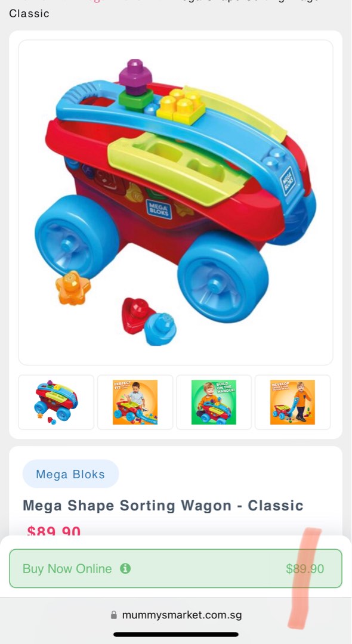Image resolution: width=352 pixels, height=644 pixels.
Task: Click the yellow brick on the wagon handle
Action: (x=181, y=106)
